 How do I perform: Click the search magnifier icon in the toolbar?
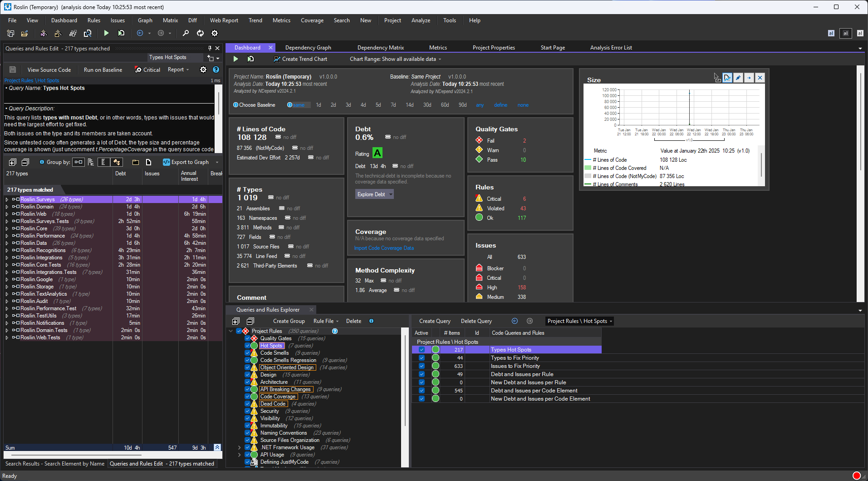tap(186, 33)
